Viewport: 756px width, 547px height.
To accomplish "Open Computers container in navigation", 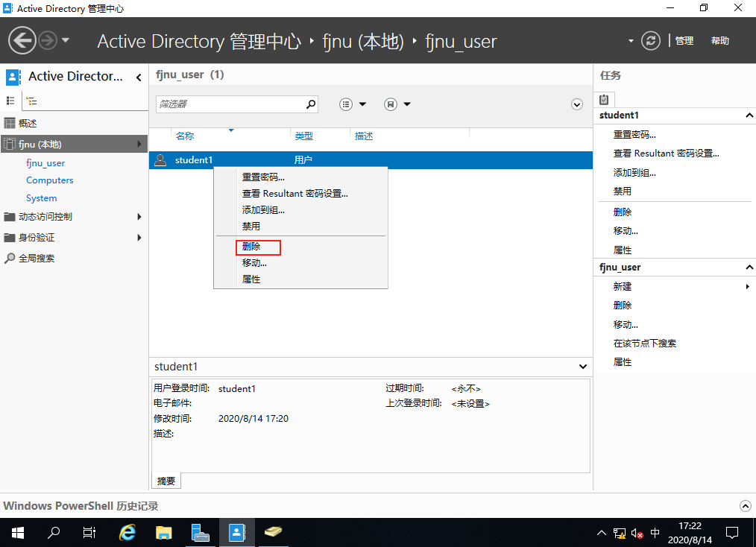I will click(50, 180).
